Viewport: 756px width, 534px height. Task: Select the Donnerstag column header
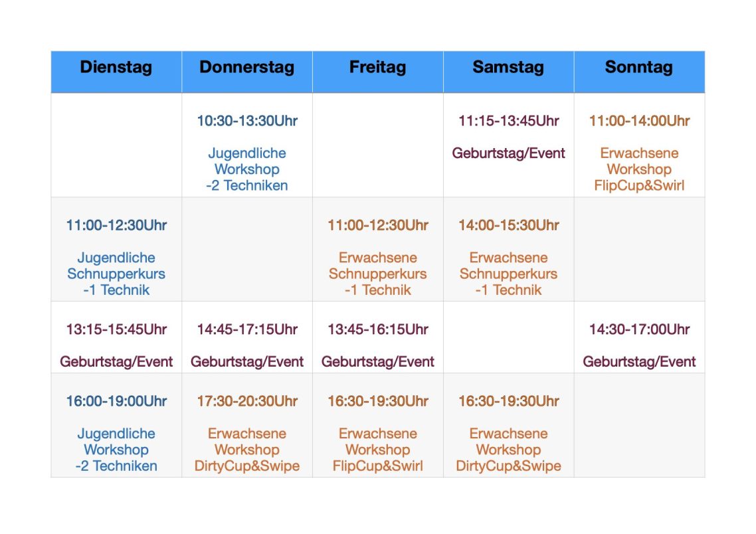tap(247, 72)
